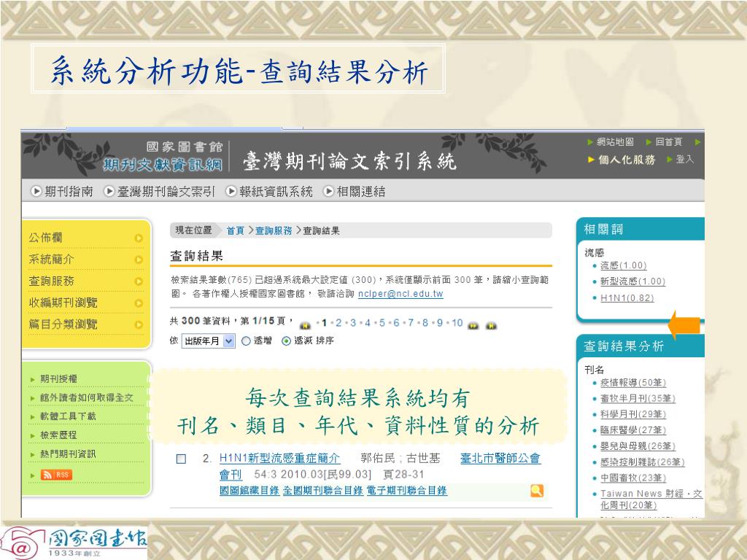The width and height of the screenshot is (747, 560).
Task: Open the 相關連結 menu
Action: pos(361,192)
